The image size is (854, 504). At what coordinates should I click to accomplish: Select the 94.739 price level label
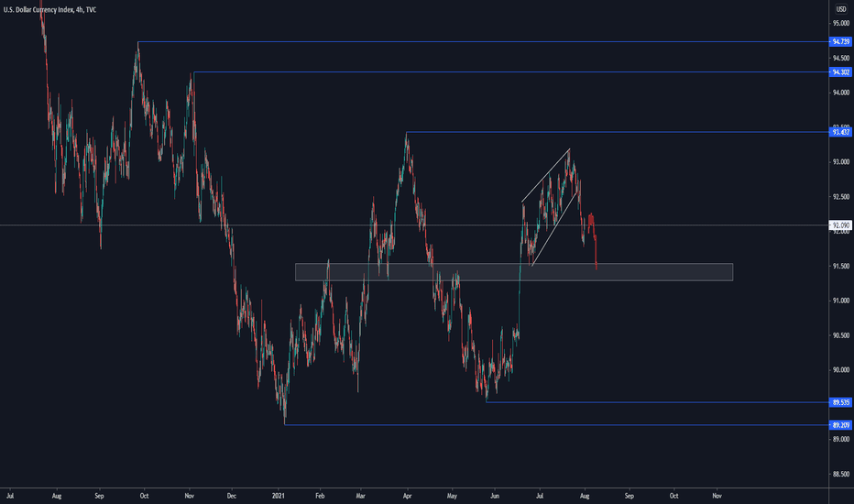[840, 42]
